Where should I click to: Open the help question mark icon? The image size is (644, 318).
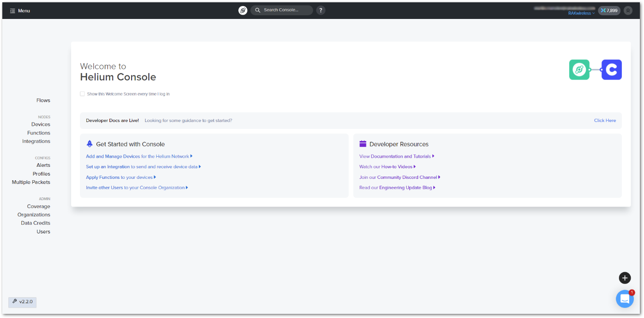[321, 10]
